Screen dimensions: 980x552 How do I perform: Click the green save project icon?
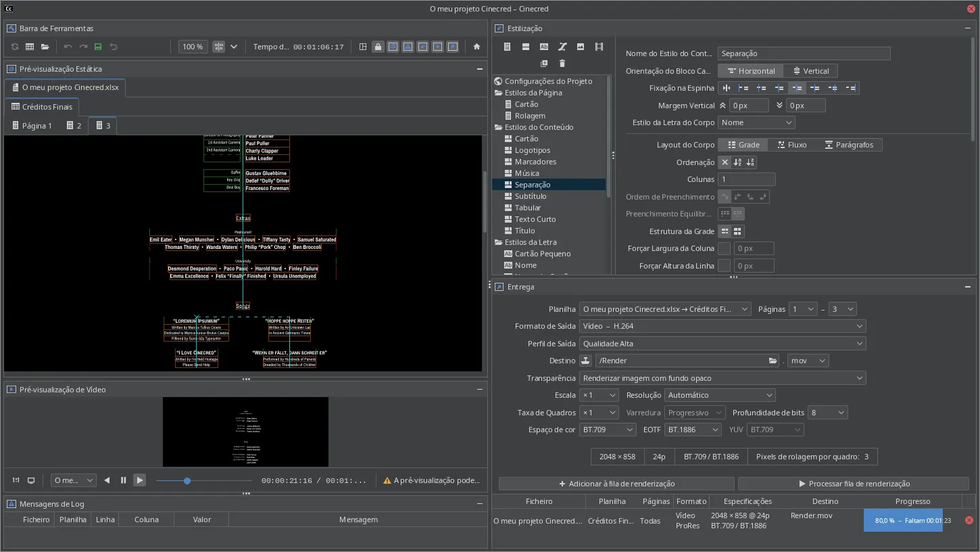tap(98, 47)
